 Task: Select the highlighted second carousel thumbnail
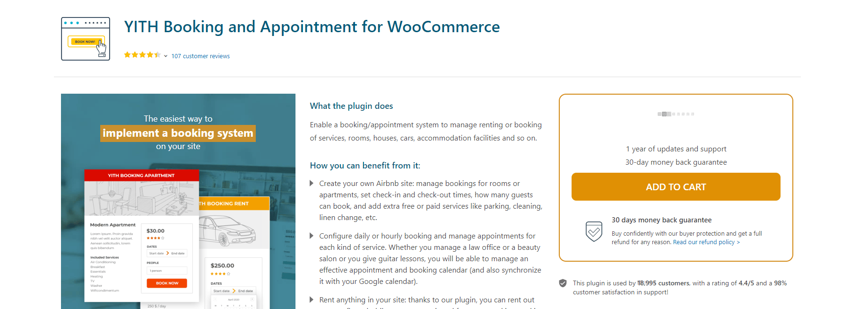point(664,114)
